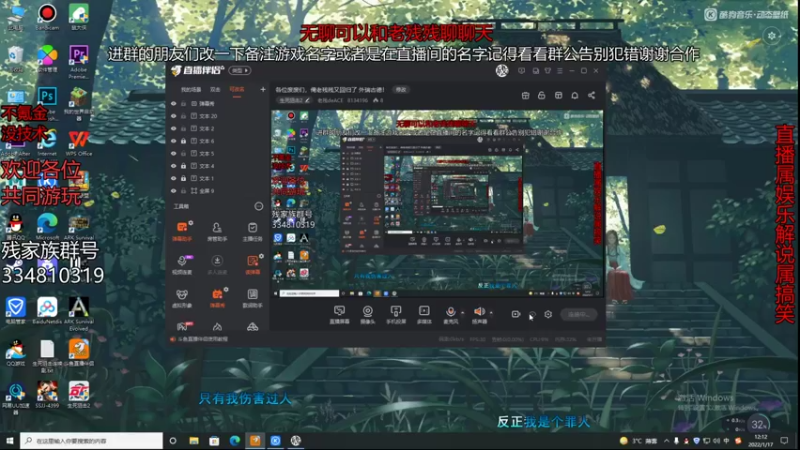
Task: Open mode switch pill beside logo
Action: tap(240, 70)
